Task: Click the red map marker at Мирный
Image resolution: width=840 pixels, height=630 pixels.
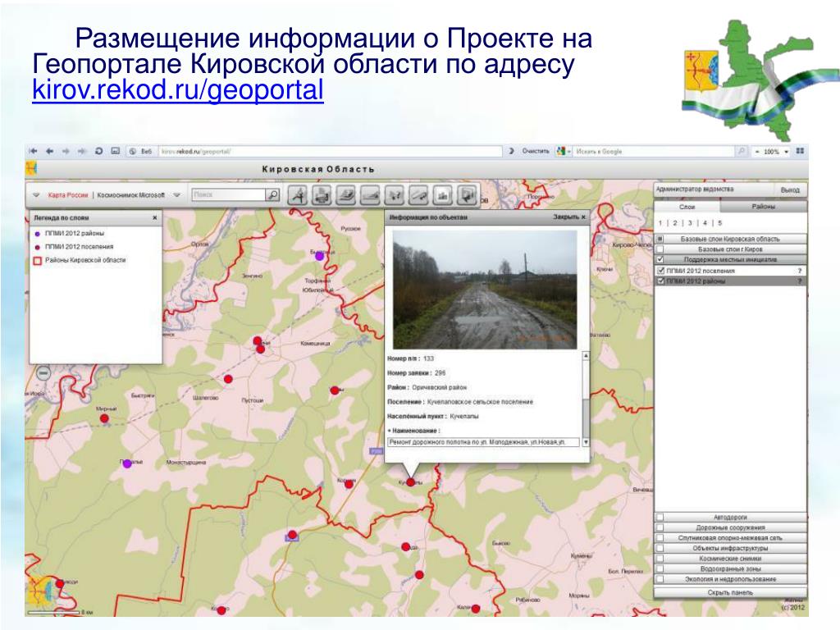Action: (104, 418)
